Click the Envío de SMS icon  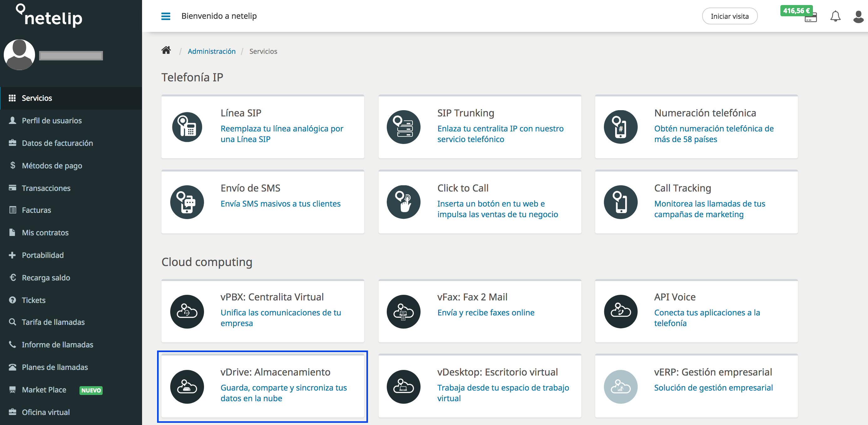click(x=187, y=202)
